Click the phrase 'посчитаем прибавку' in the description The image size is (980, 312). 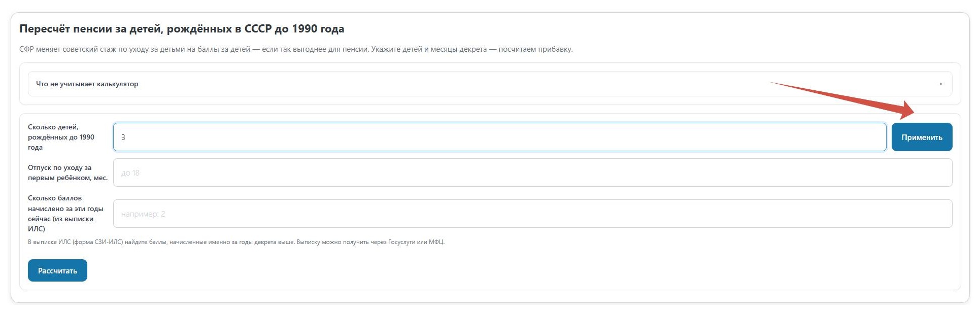click(x=535, y=49)
